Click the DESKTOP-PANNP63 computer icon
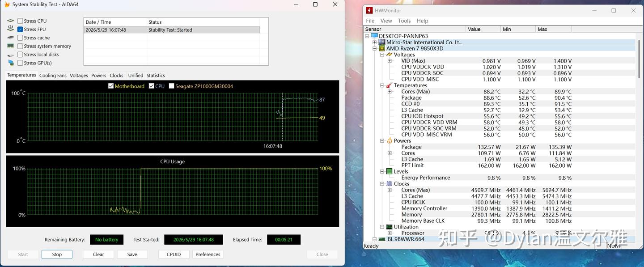Viewport: 644px width, 267px height. coord(375,36)
